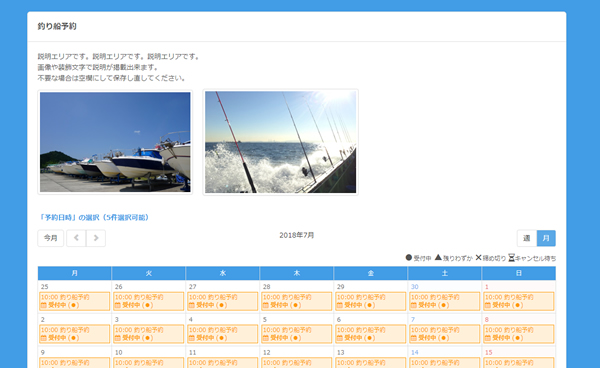Click the triangle 残りわずか legend icon

[x=438, y=257]
